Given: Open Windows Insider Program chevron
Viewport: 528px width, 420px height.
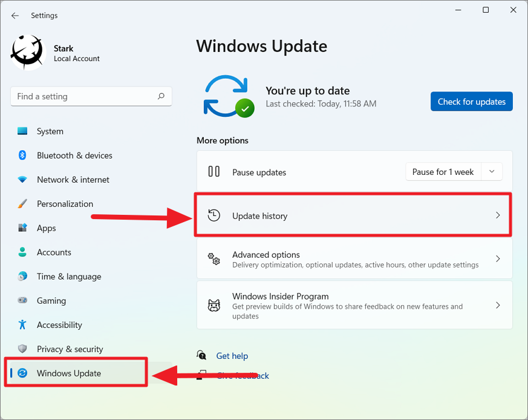Looking at the screenshot, I should coord(498,305).
